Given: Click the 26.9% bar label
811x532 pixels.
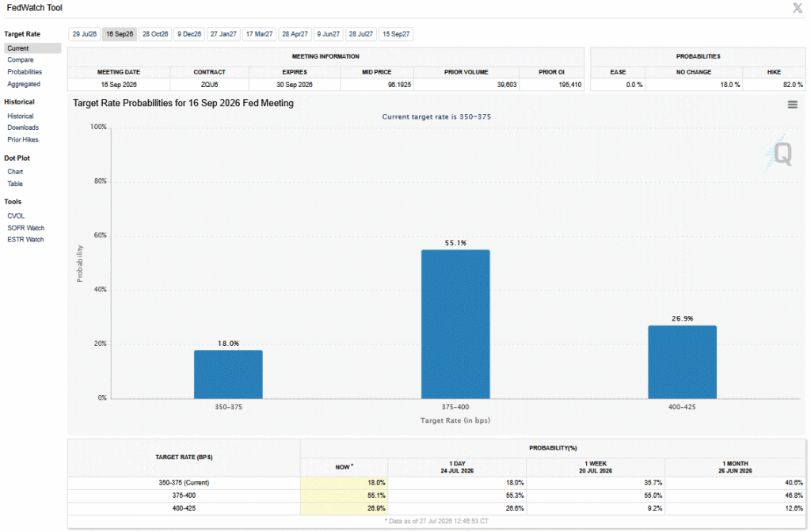Looking at the screenshot, I should (682, 318).
